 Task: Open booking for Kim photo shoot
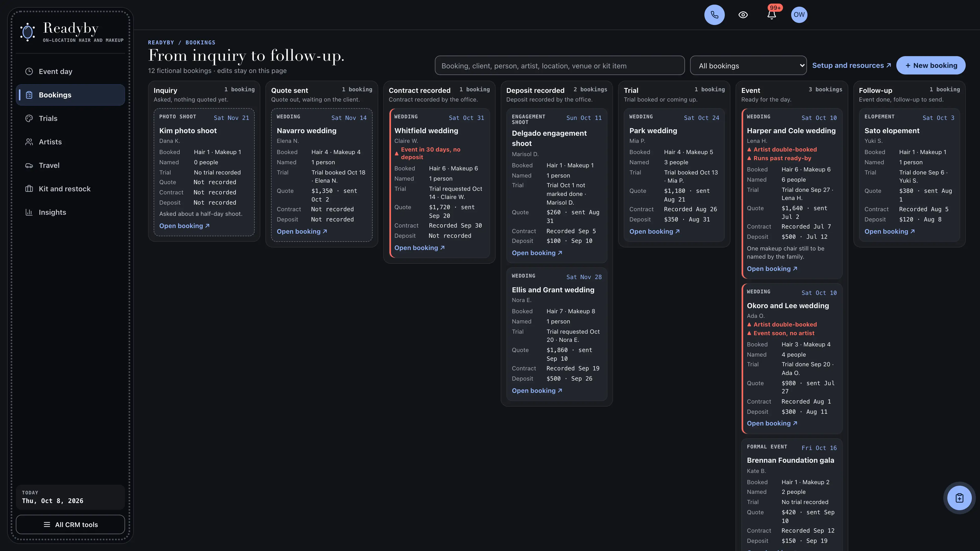(x=185, y=226)
